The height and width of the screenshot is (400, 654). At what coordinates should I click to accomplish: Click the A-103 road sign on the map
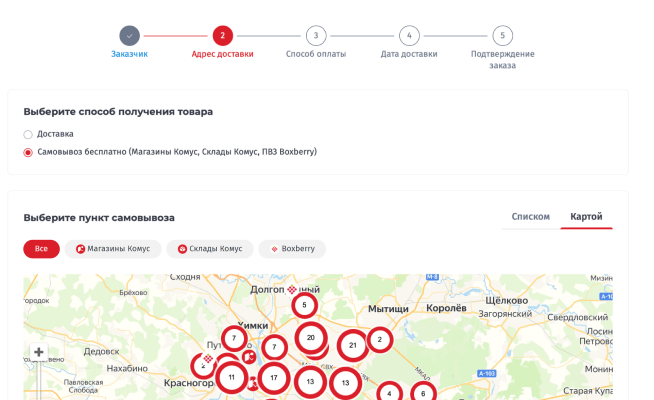(487, 374)
